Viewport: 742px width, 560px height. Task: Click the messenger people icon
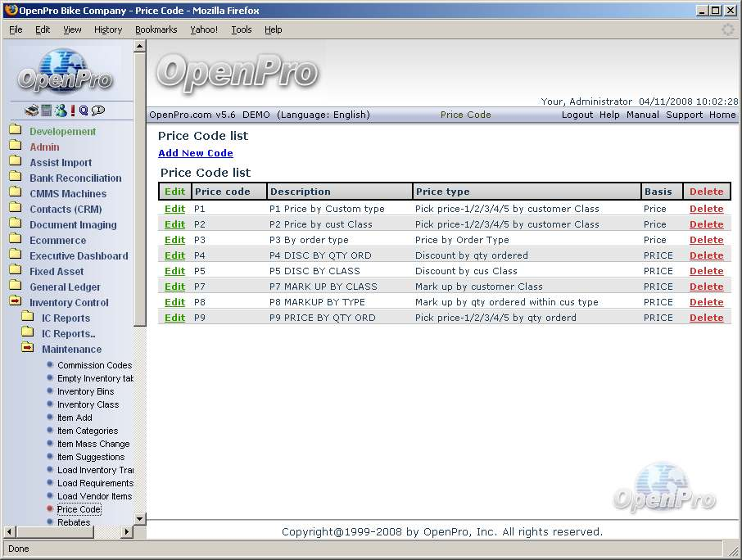(x=61, y=111)
